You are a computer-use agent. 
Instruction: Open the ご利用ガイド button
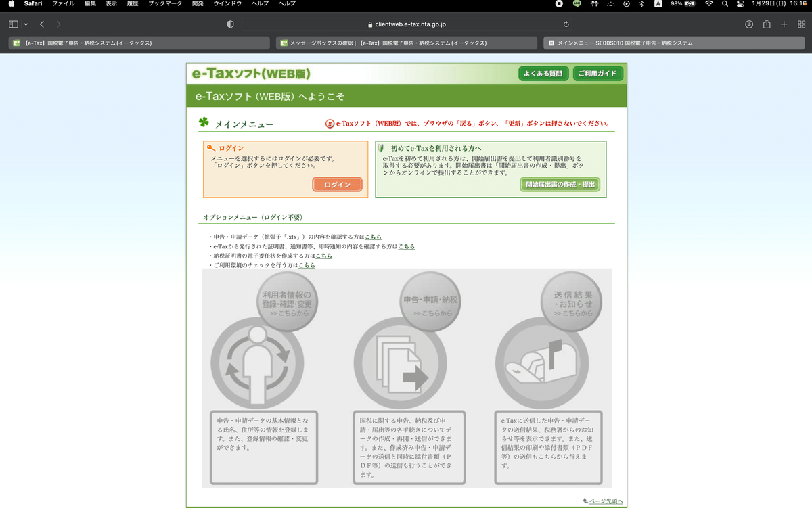pos(598,74)
